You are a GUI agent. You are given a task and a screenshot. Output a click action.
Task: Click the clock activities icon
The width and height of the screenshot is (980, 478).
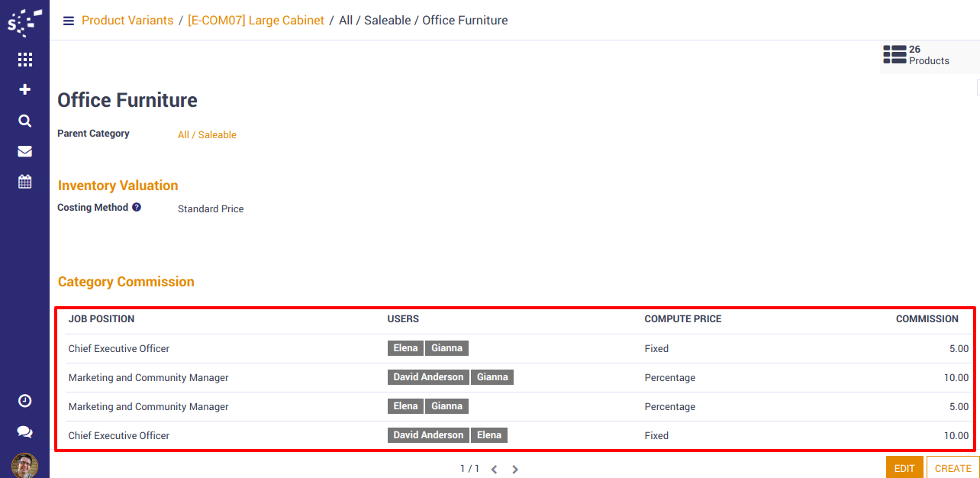(x=24, y=401)
